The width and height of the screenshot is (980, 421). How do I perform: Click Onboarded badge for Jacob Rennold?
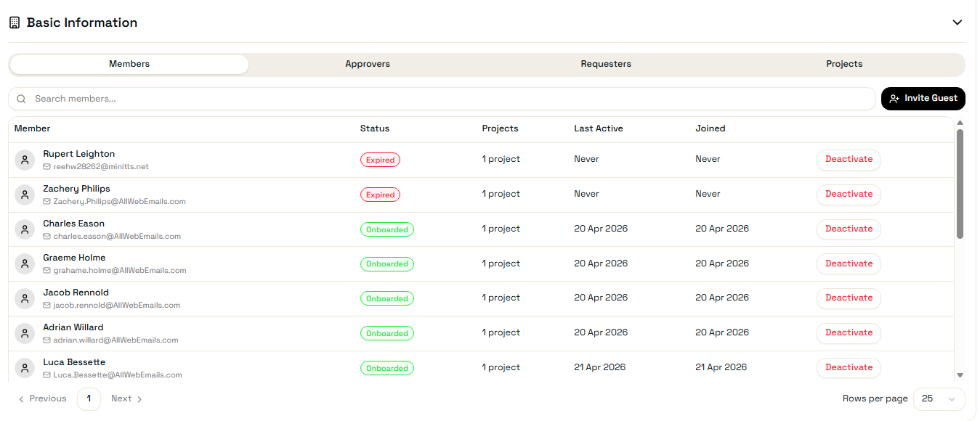[x=387, y=298]
